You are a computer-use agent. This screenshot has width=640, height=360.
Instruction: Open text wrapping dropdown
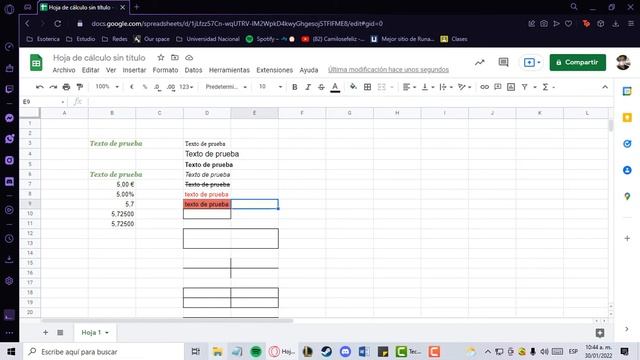coord(446,87)
